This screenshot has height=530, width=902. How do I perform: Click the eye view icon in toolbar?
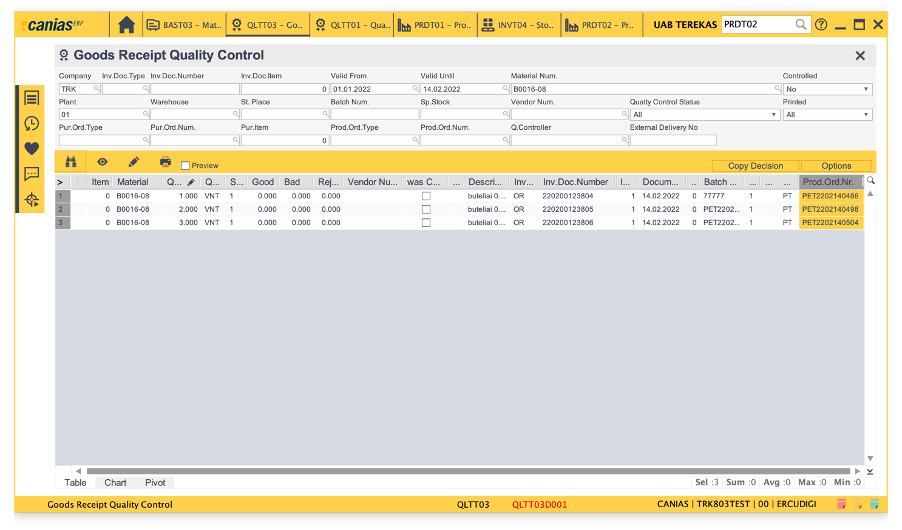102,162
